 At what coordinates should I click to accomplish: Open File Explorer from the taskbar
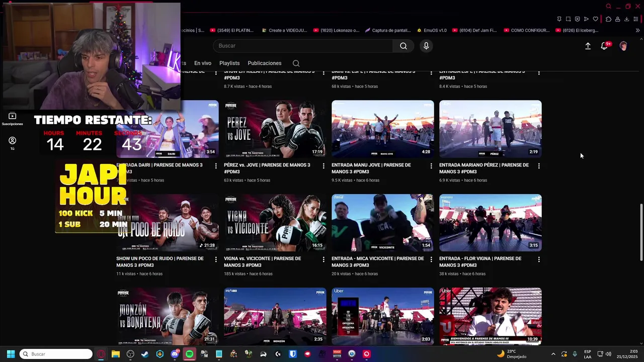pyautogui.click(x=116, y=354)
